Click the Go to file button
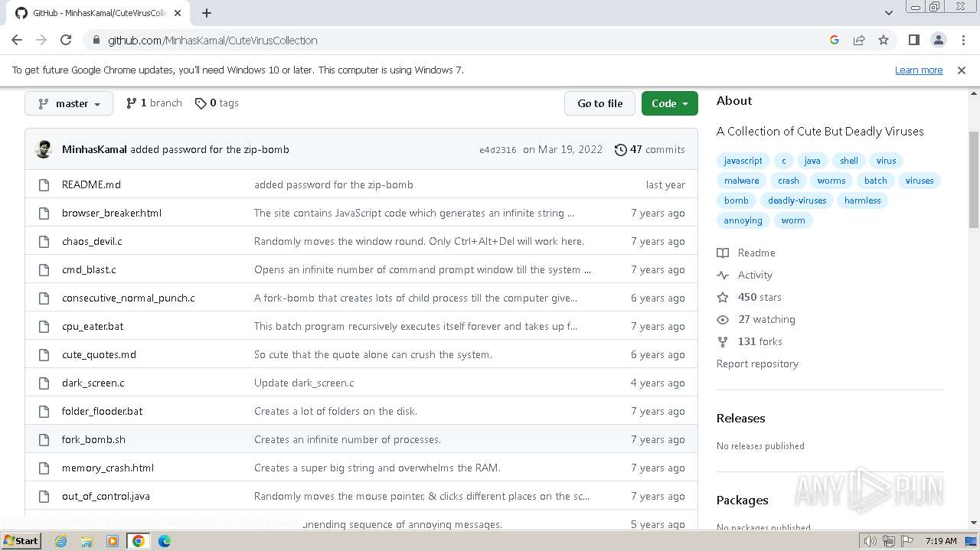Screen dimensions: 980x551 pos(599,103)
